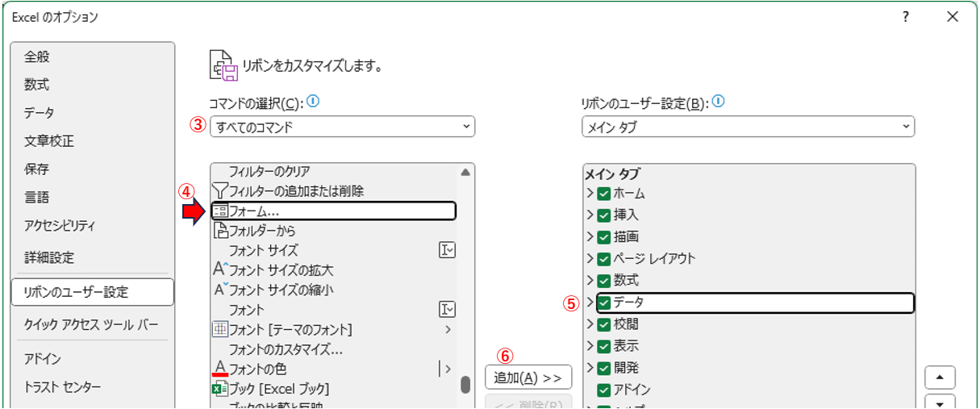Open the 数式 options category in sidebar
Viewport: 980px width, 409px height.
pos(93,85)
